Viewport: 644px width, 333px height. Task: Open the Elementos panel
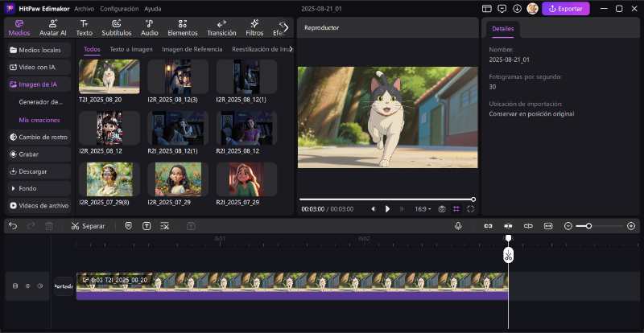[x=183, y=28]
